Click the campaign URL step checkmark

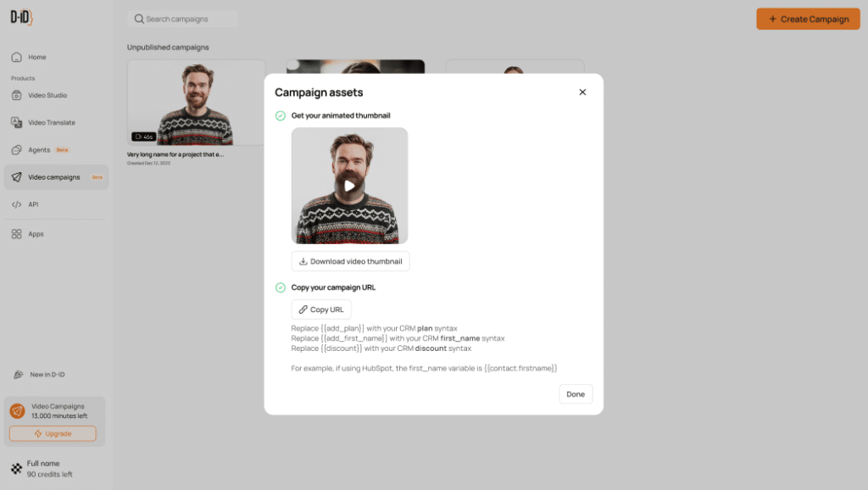(281, 287)
